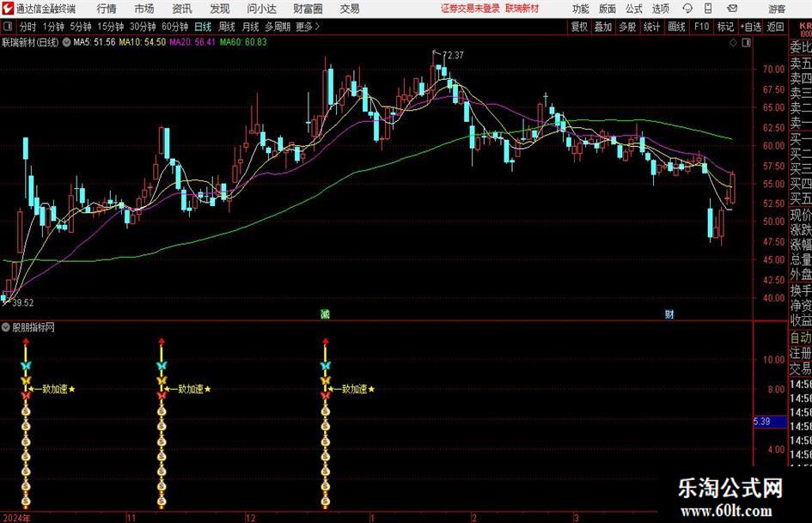
Task: Open the 公式 menu
Action: [x=634, y=9]
